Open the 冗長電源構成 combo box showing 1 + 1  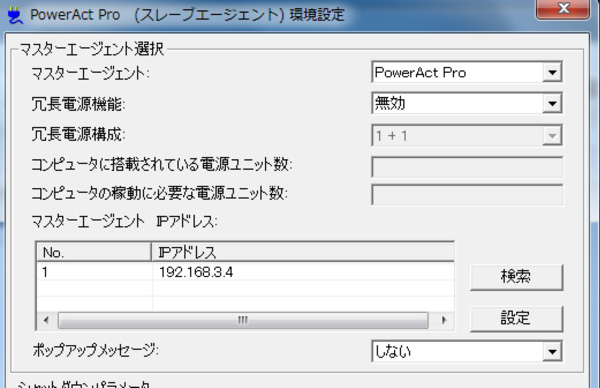coord(467,135)
